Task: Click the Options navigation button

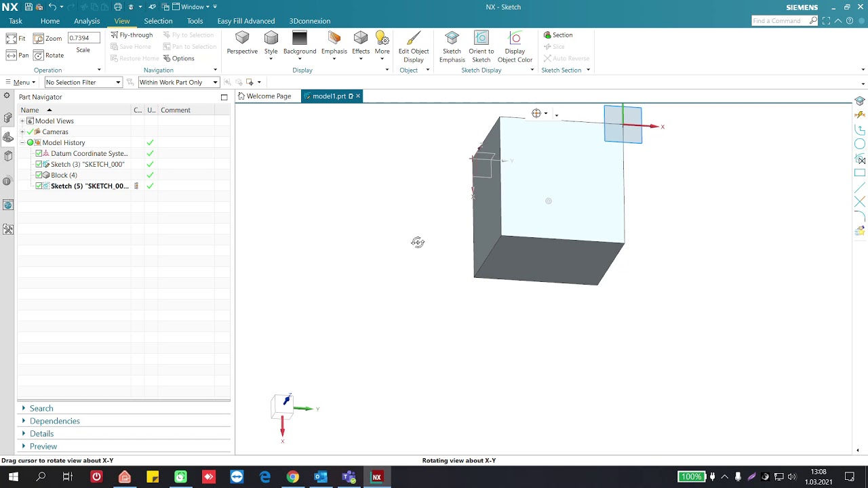Action: click(179, 58)
